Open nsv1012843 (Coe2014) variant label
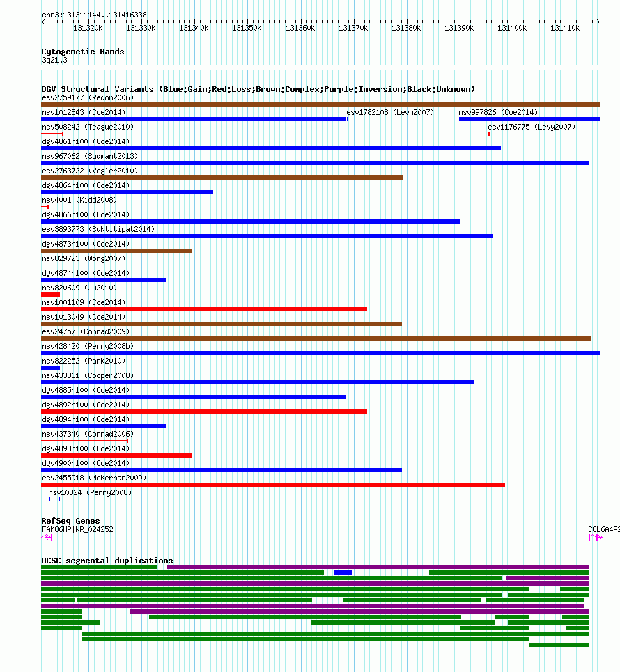 click(x=84, y=112)
